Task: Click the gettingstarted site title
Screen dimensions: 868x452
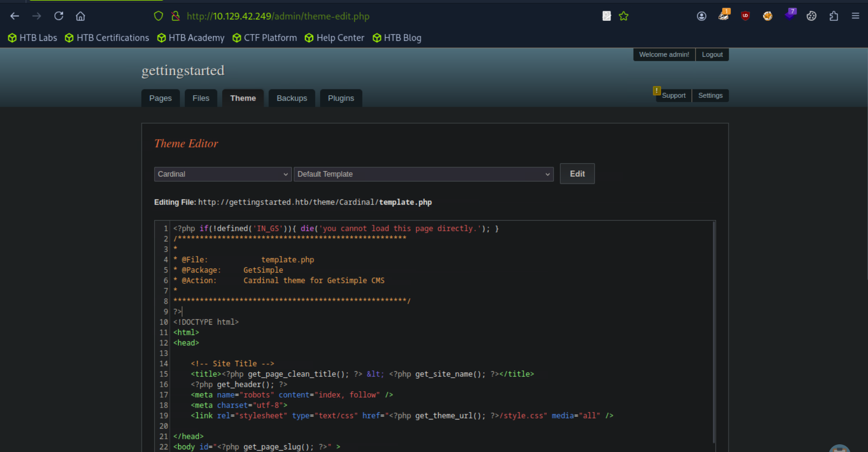Action: (183, 71)
